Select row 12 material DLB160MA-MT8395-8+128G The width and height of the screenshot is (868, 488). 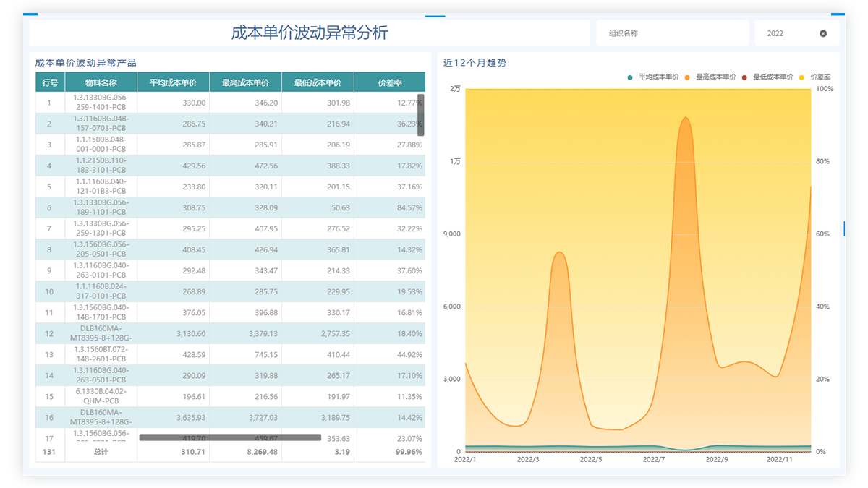[x=101, y=333]
